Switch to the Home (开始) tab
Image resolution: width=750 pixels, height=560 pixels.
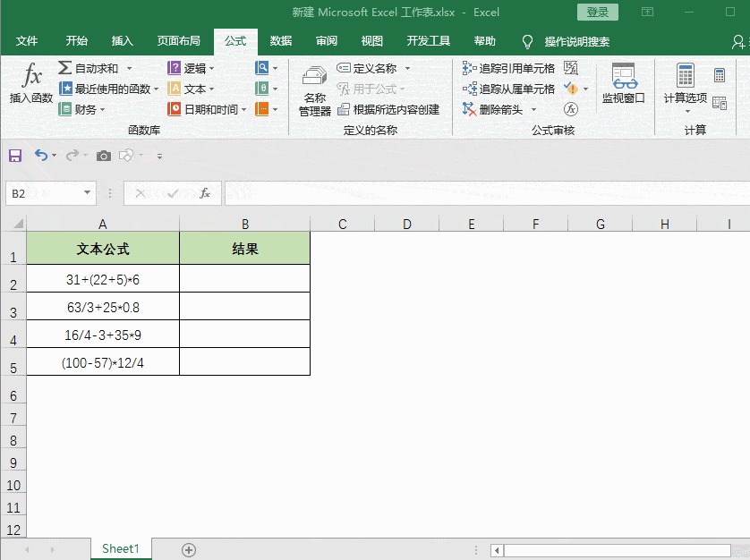77,41
